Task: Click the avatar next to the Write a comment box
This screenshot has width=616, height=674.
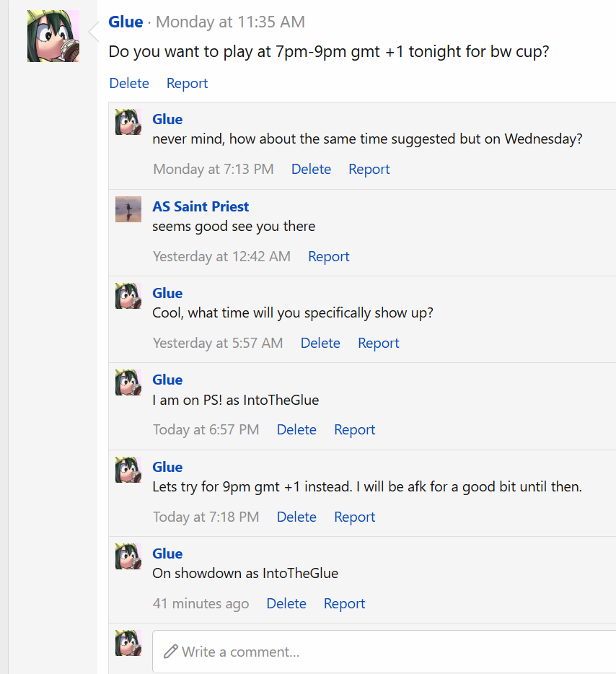Action: coord(128,643)
